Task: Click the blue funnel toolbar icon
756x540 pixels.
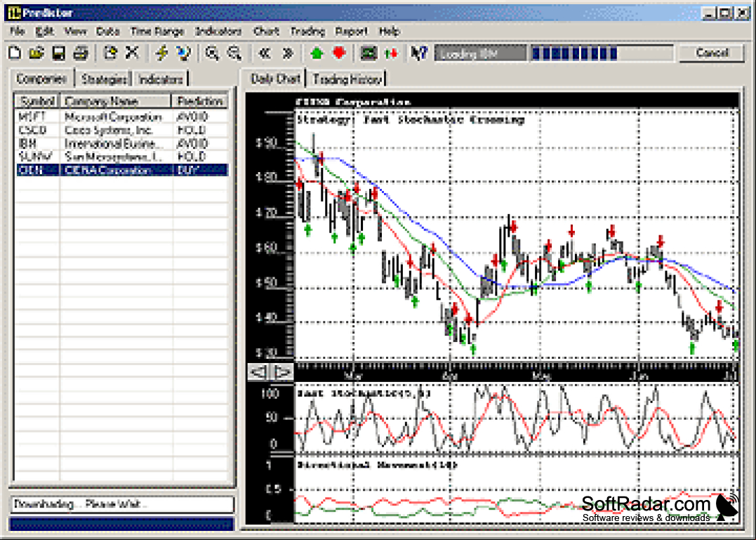Action: pyautogui.click(x=184, y=53)
